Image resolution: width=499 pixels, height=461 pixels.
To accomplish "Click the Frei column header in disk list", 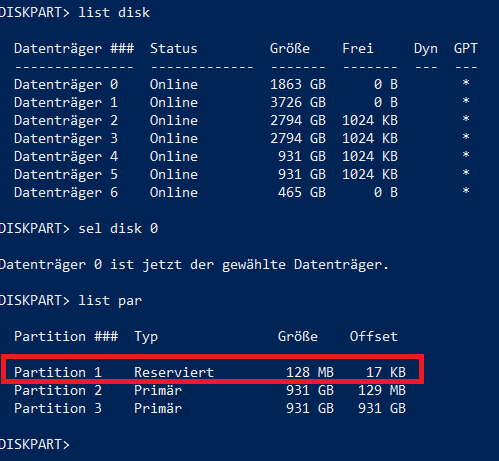I will click(358, 49).
